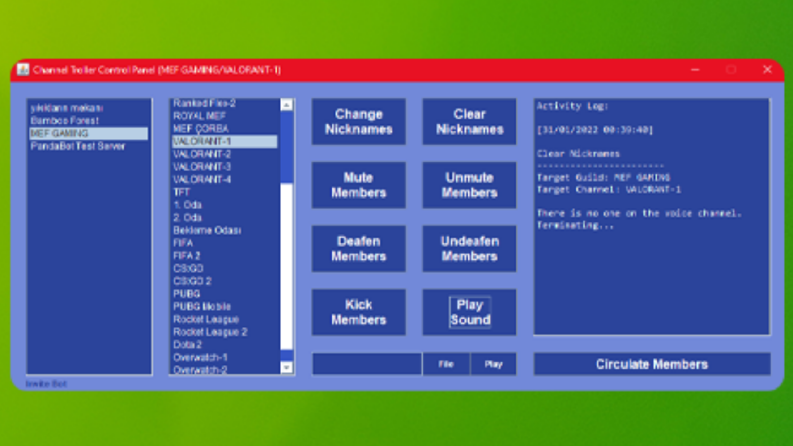This screenshot has height=446, width=793.
Task: Choose the Ranked Flex-2 channel
Action: 225,103
